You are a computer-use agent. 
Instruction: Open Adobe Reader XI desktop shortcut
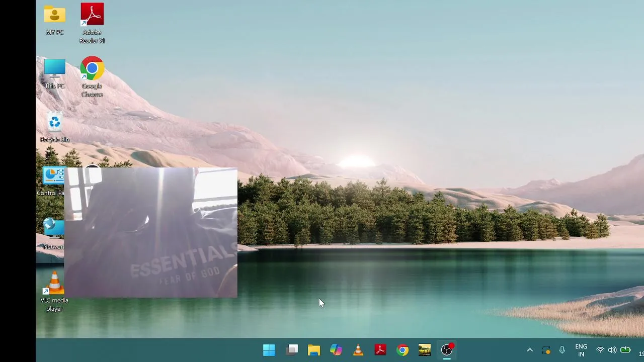[92, 23]
